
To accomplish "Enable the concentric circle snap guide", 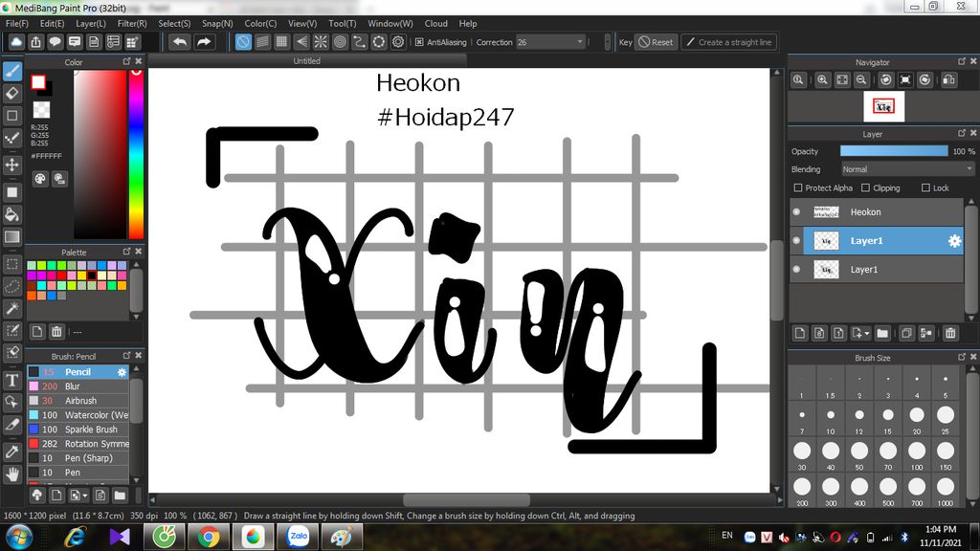I will [340, 42].
